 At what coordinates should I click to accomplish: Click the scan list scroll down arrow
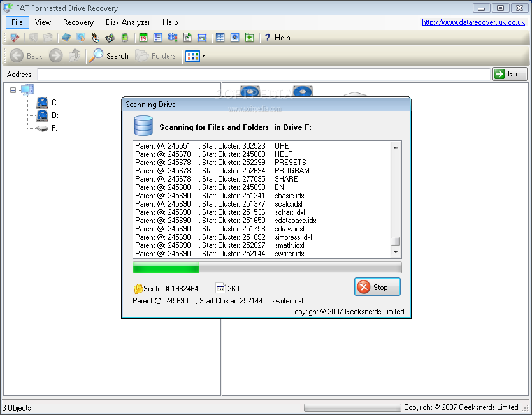click(396, 252)
